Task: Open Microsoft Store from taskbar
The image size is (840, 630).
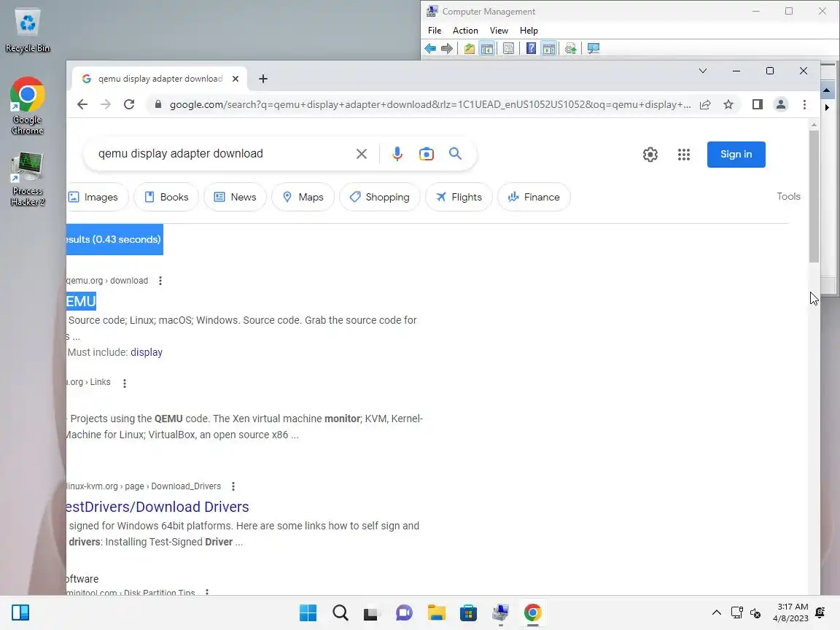Action: 468,612
